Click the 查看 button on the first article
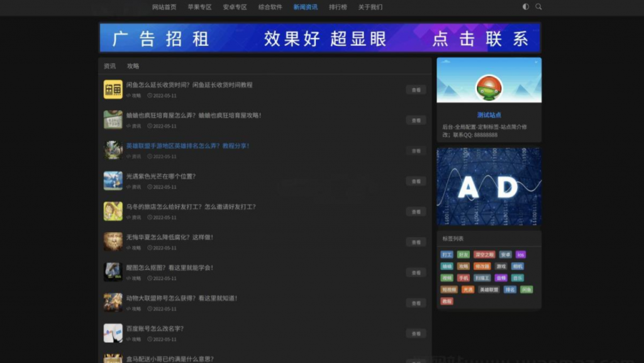644x363 pixels. 416,91
